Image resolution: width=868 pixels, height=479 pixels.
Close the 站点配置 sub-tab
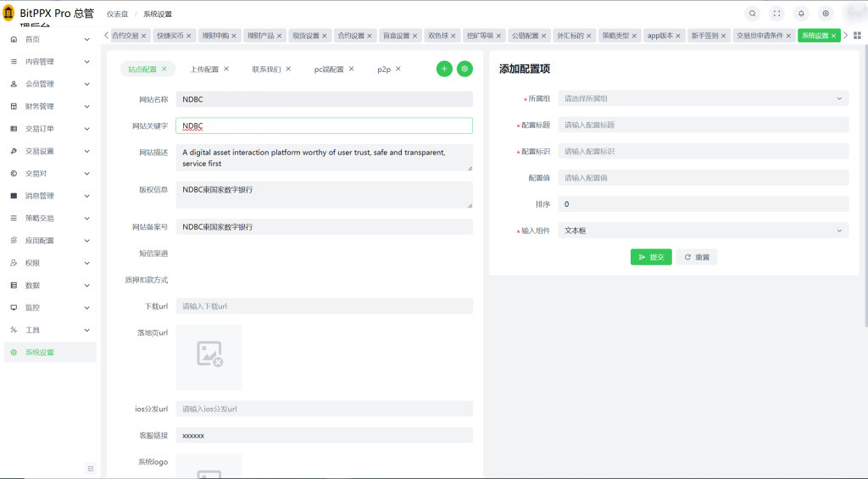click(x=164, y=69)
